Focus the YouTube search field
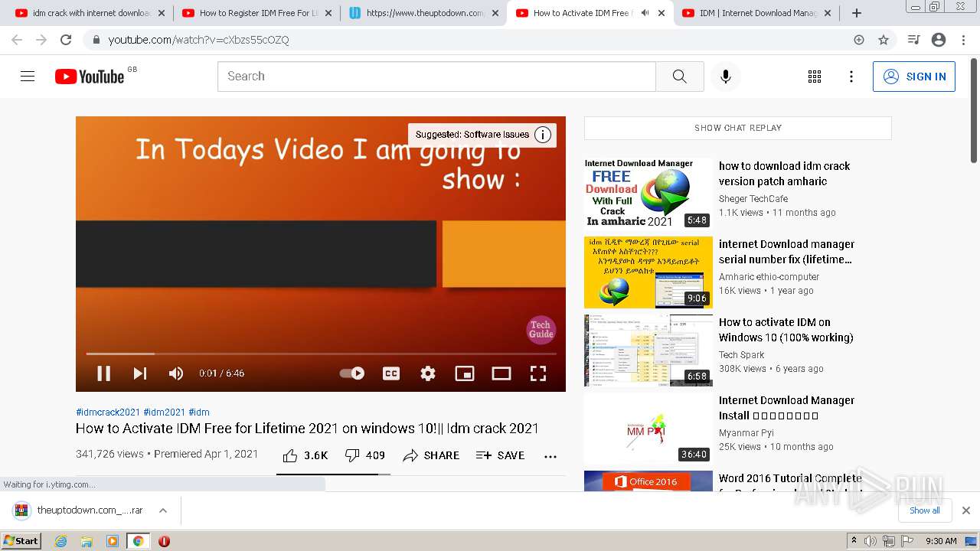 pyautogui.click(x=436, y=77)
